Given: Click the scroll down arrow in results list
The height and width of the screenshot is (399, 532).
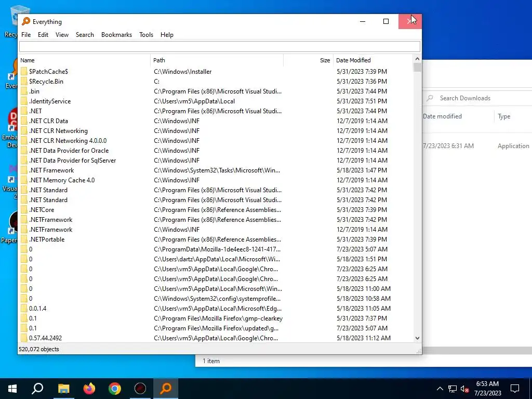Looking at the screenshot, I should click(417, 338).
